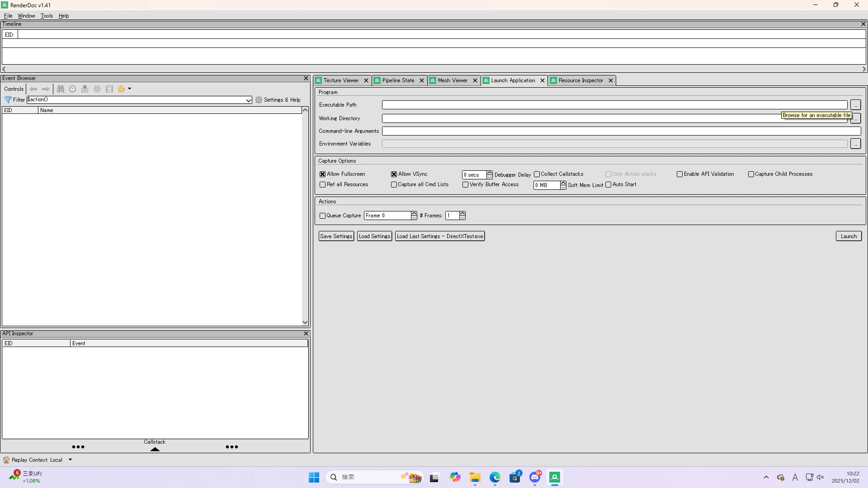868x488 pixels.
Task: Click the find binoculars icon in Event Browser
Action: (x=61, y=89)
